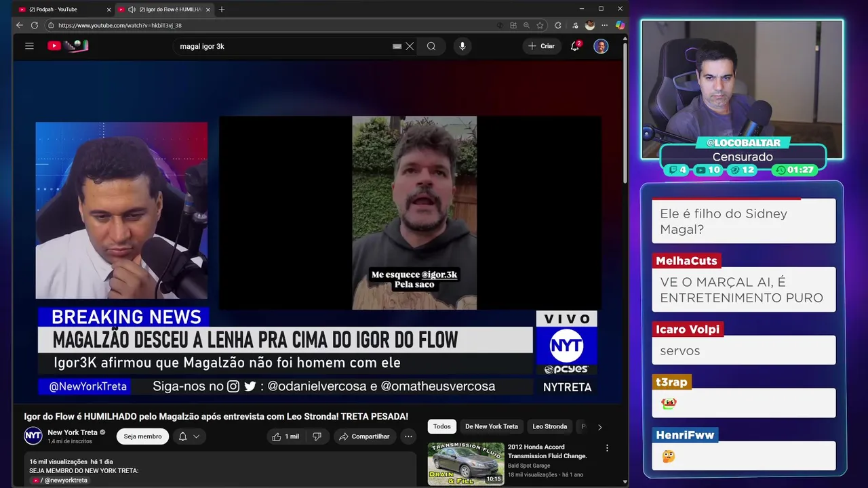Dislike the video

click(317, 436)
